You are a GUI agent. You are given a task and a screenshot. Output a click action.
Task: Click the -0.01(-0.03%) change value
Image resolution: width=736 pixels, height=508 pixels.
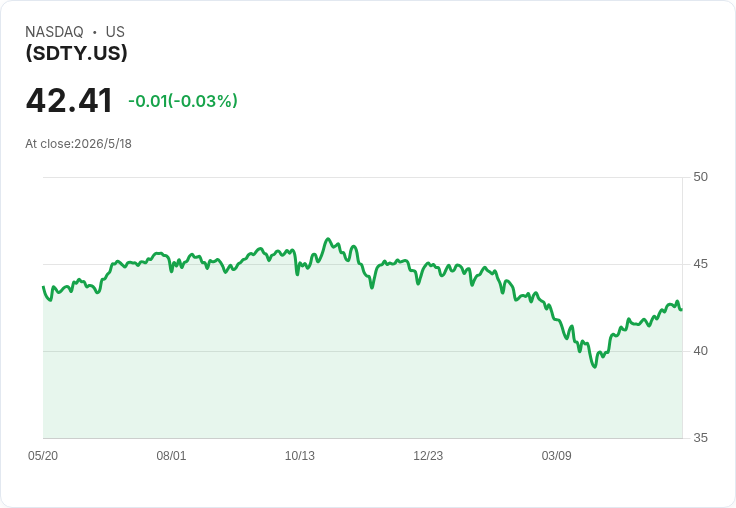(183, 101)
